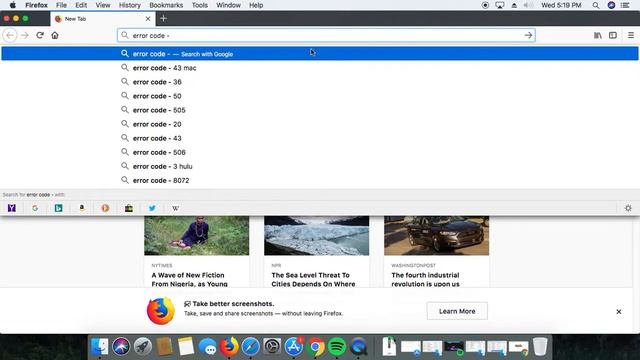Select the New Tab tab

click(103, 19)
